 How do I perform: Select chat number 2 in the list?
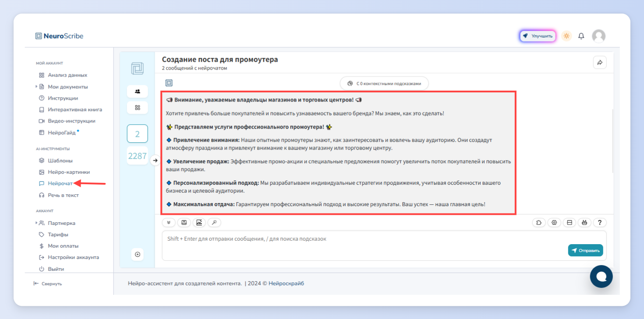138,134
